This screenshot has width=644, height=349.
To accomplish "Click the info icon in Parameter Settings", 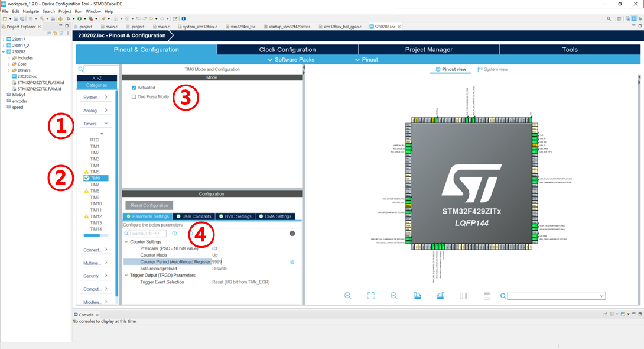I will point(292,234).
